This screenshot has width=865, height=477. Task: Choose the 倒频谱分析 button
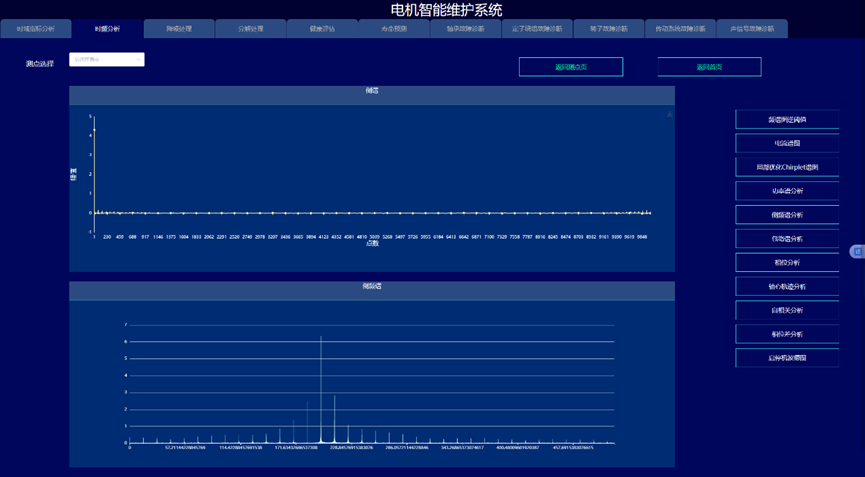787,215
